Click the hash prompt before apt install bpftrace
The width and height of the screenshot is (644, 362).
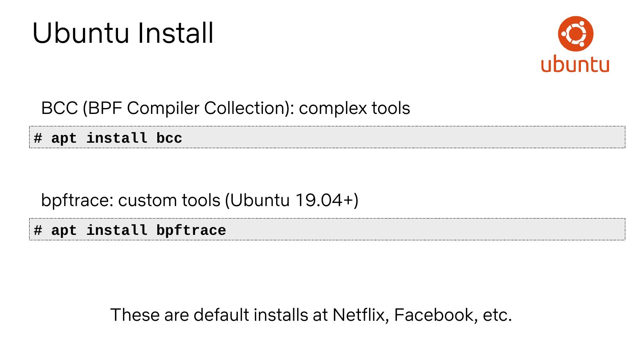pos(38,230)
